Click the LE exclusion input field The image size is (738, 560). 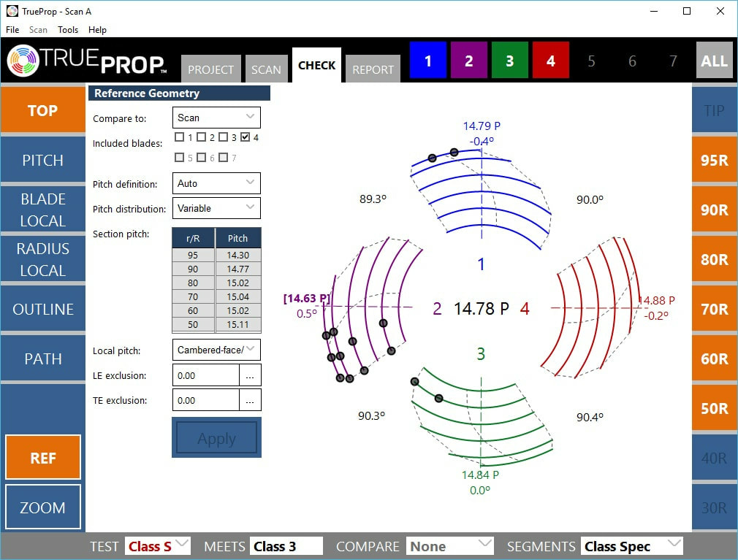pos(206,375)
